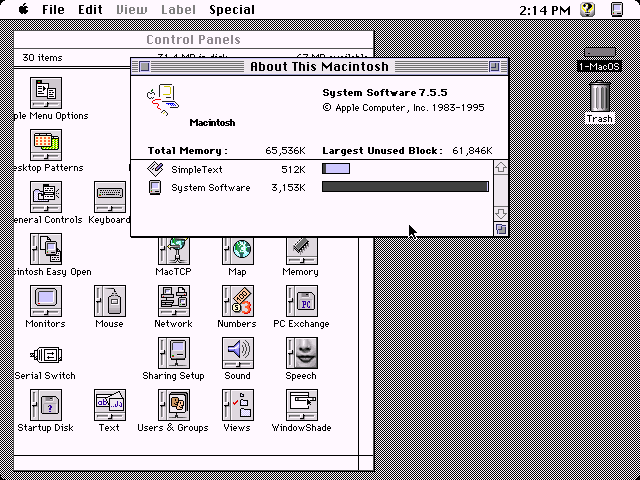This screenshot has width=640, height=480.
Task: Click the Macintosh computer picture in About window
Action: (x=163, y=100)
